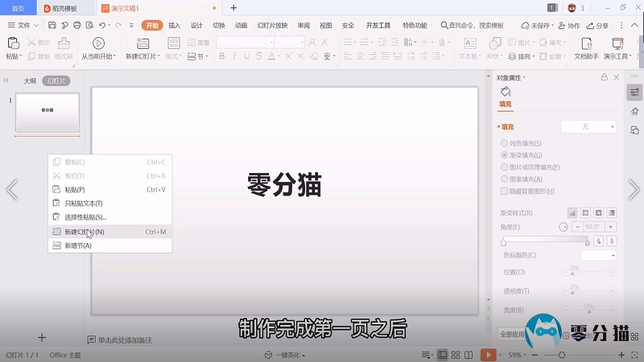Check the hide background graphics (隐藏背景图形) box
Image resolution: width=644 pixels, height=362 pixels.
pos(505,191)
